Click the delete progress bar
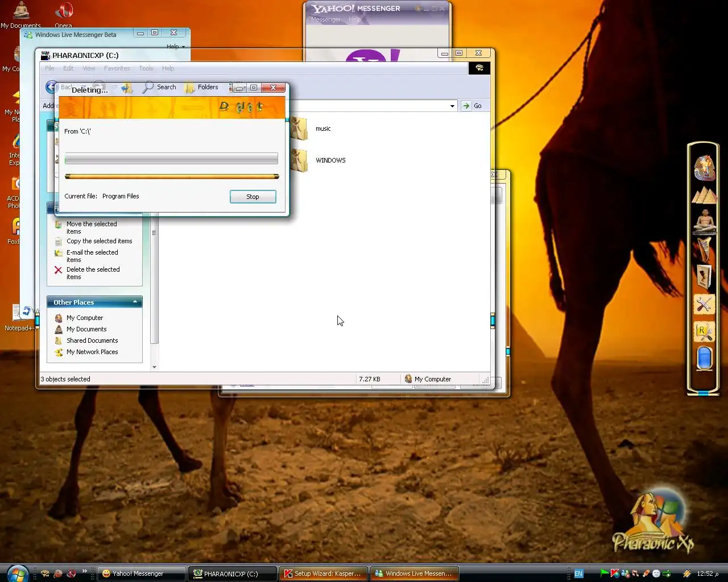This screenshot has width=728, height=582. coord(171,158)
